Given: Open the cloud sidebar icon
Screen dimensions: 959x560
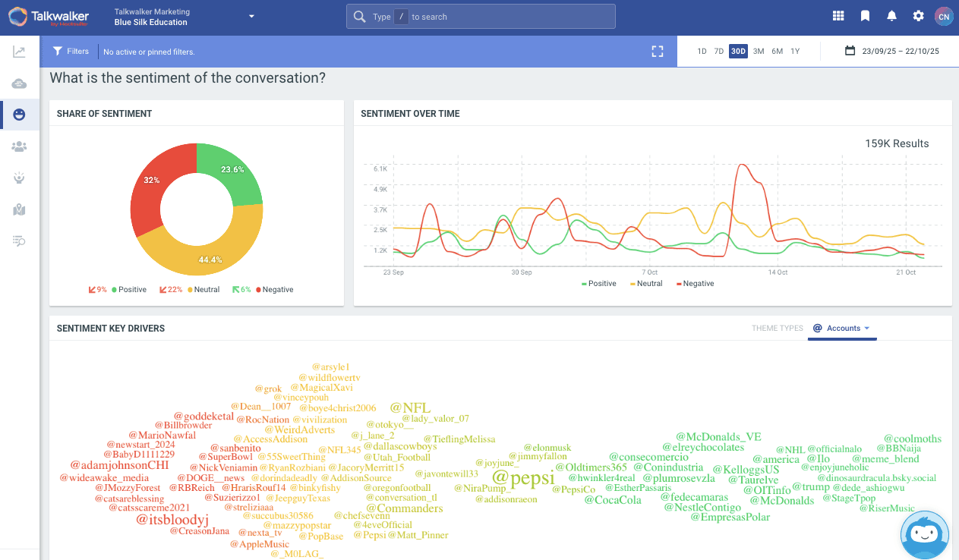Looking at the screenshot, I should click(x=19, y=83).
